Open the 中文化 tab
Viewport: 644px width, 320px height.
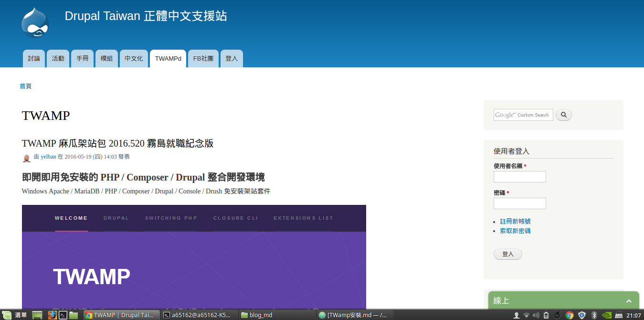pyautogui.click(x=134, y=59)
